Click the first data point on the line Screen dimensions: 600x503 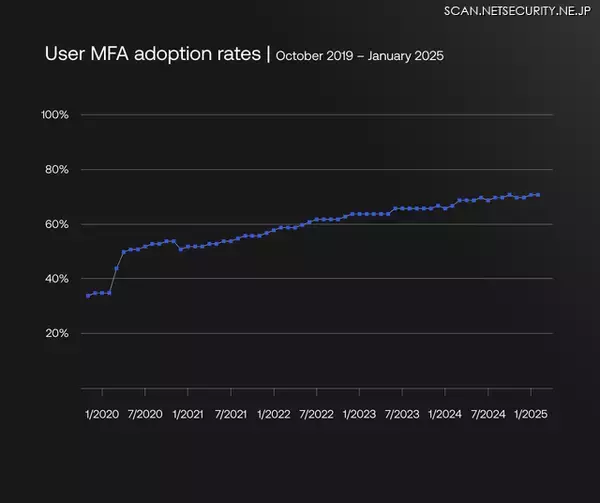pos(88,296)
